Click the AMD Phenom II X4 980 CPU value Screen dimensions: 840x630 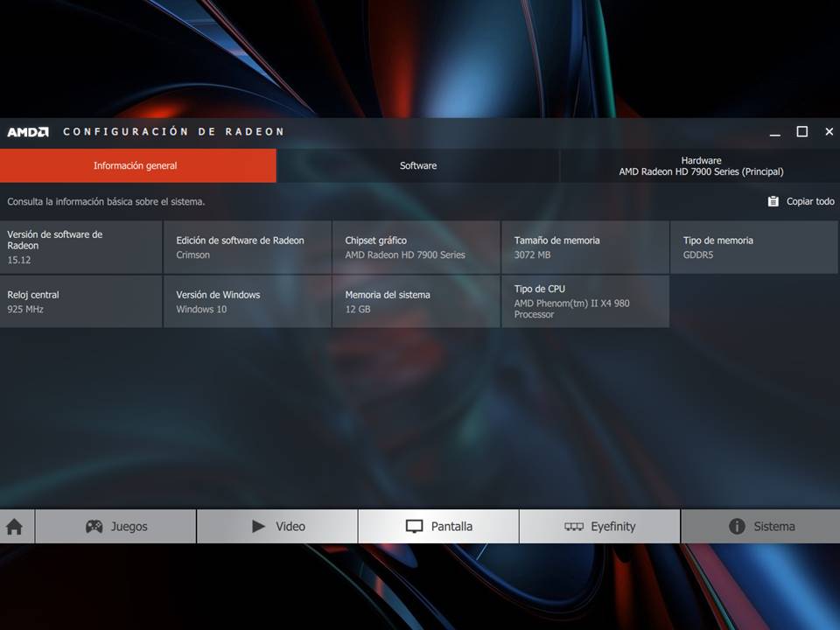point(571,309)
